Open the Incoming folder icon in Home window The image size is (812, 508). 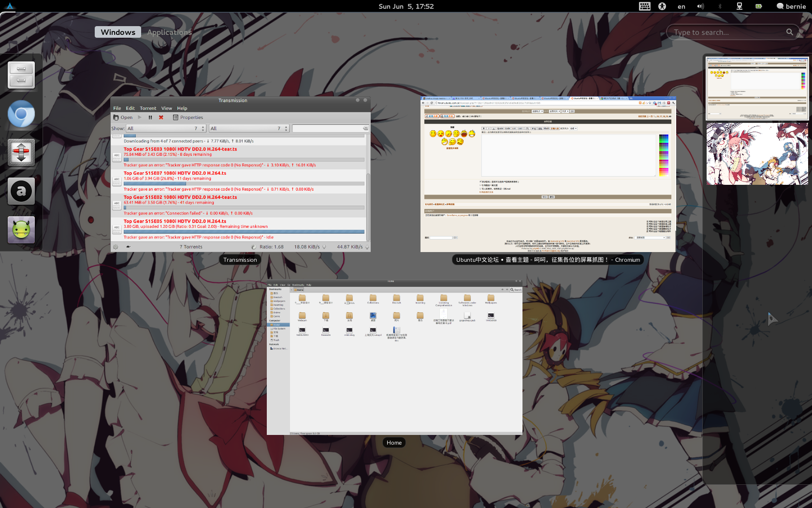click(420, 299)
